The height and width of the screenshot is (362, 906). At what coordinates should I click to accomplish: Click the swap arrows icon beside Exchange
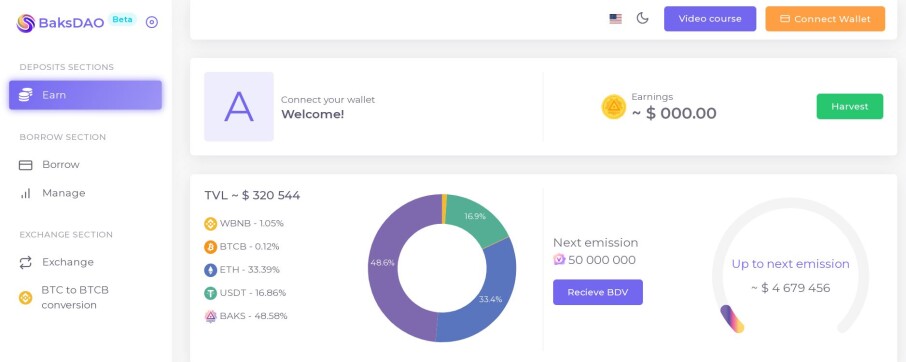tap(25, 263)
